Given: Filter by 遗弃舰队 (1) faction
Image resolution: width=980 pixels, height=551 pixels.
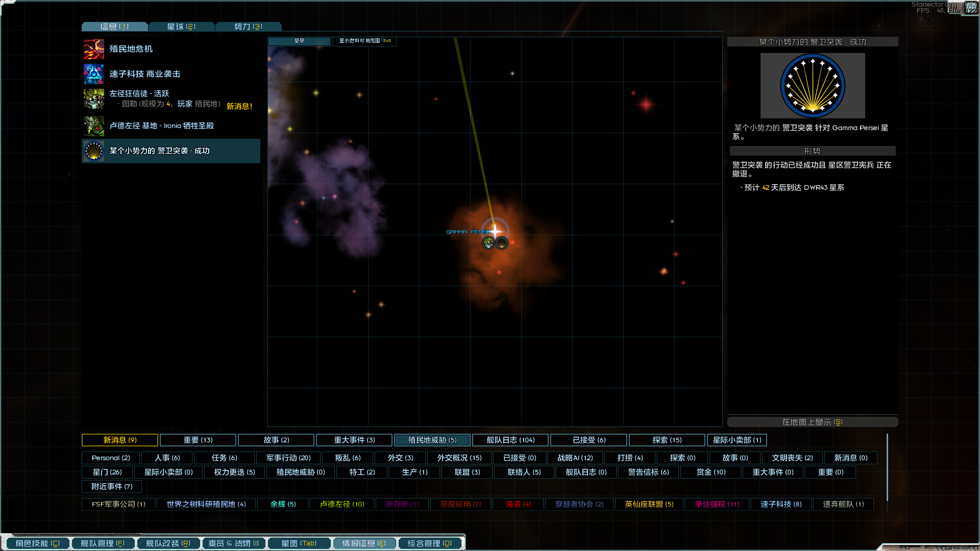Looking at the screenshot, I should point(843,504).
